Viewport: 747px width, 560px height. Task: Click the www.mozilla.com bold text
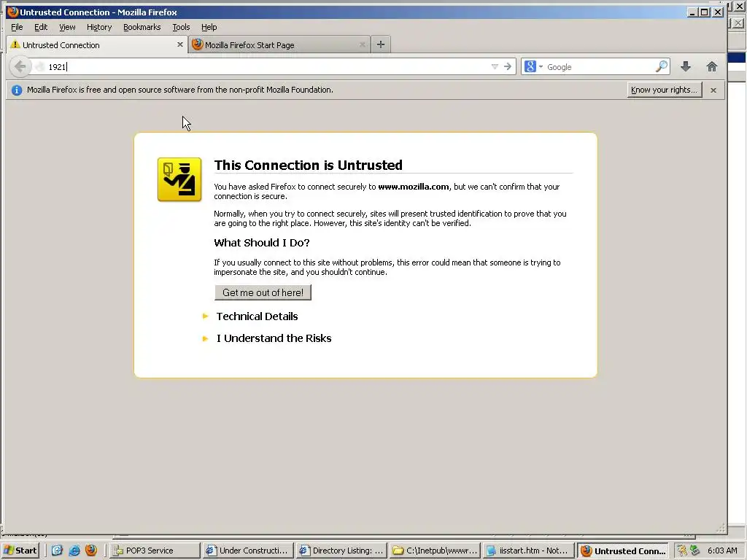[413, 187]
